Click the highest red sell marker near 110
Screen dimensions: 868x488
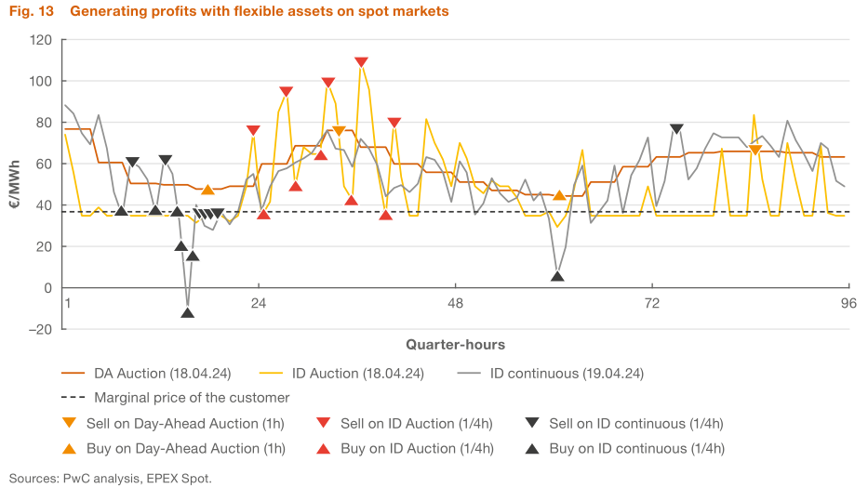coord(361,63)
